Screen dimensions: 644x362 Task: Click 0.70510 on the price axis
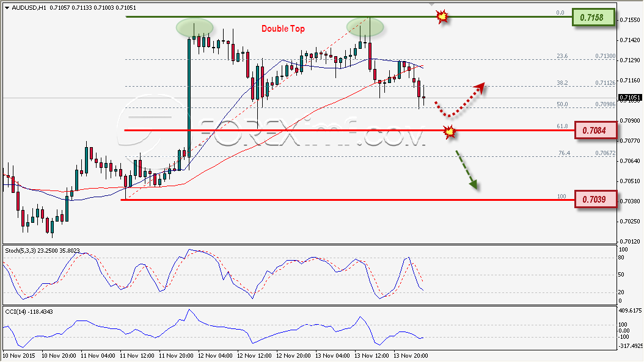click(629, 181)
